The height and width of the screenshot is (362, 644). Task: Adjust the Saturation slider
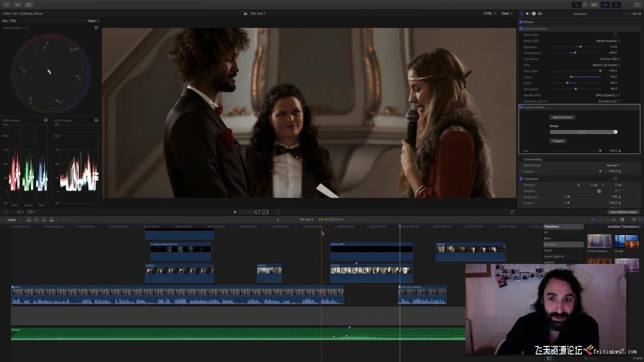click(576, 89)
